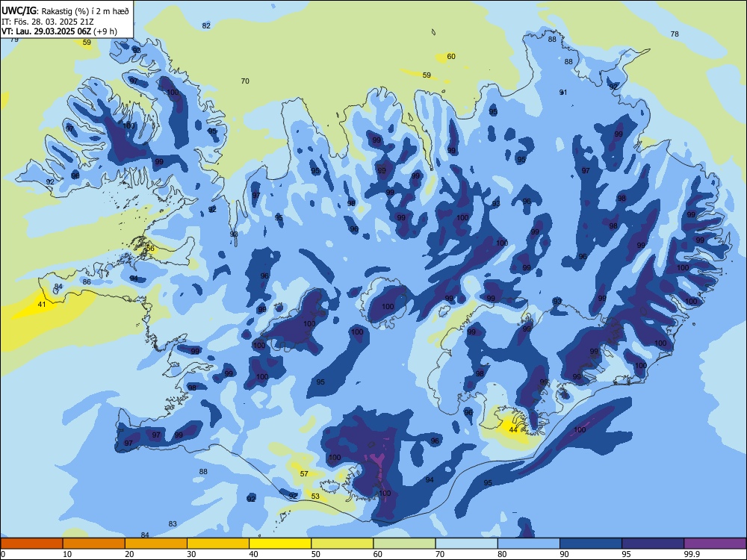Click legend scale label '30'
The width and height of the screenshot is (747, 560).
191,554
